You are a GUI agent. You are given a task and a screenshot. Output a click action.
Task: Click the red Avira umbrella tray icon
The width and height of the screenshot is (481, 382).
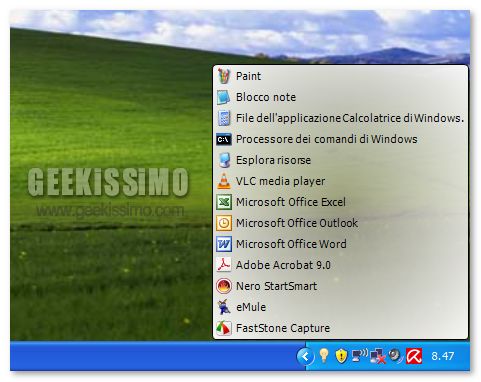coord(414,356)
